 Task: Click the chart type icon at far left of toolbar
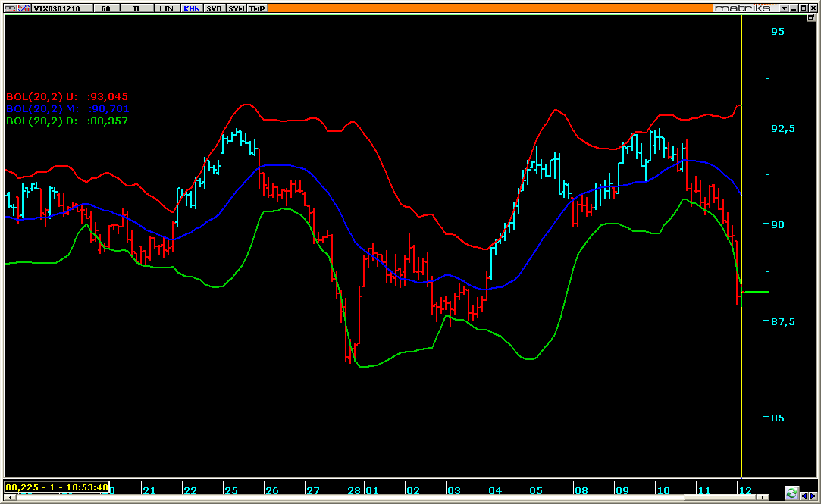click(x=11, y=8)
